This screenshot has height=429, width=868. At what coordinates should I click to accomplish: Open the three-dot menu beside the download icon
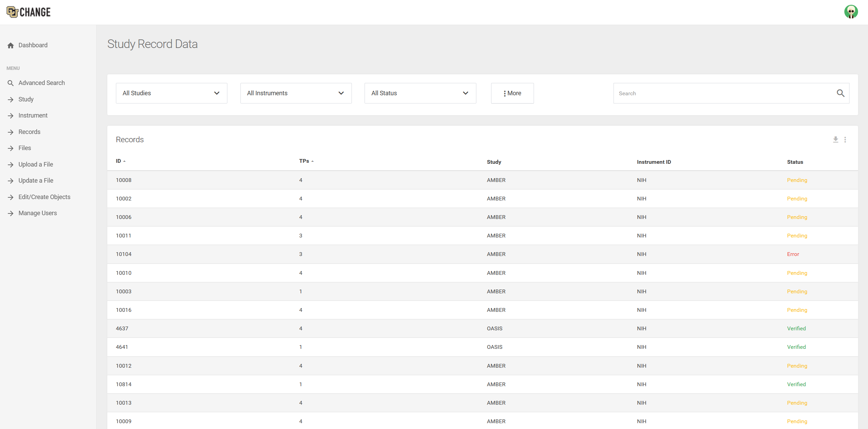[845, 140]
